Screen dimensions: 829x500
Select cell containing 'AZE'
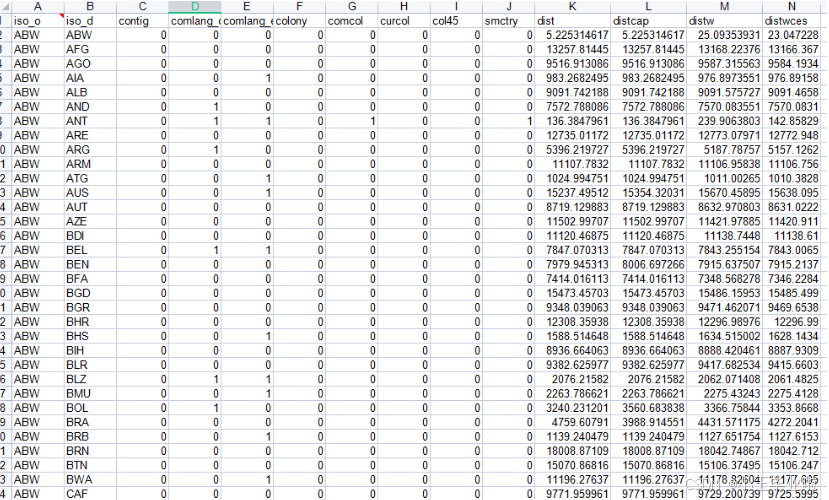tap(89, 221)
